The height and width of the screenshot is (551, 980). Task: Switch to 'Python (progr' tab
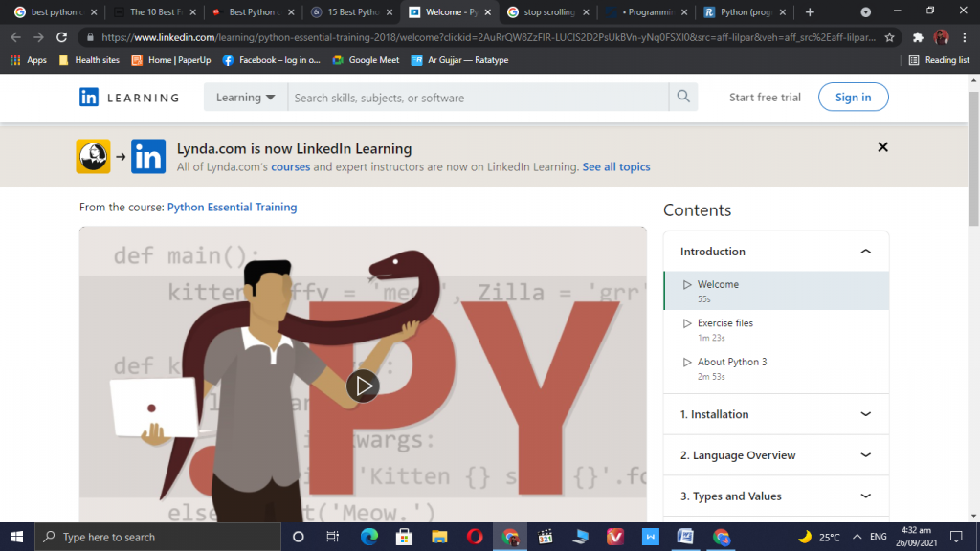click(x=745, y=11)
